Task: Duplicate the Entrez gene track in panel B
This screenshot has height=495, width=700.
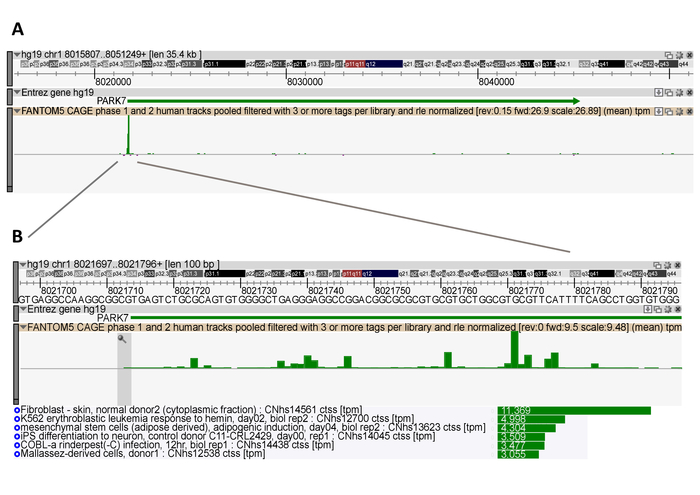Action: pyautogui.click(x=658, y=309)
